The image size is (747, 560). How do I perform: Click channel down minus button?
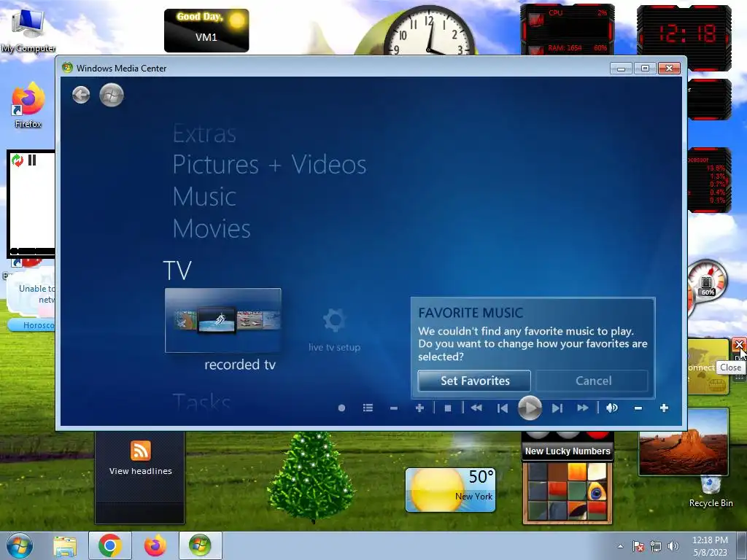click(393, 408)
